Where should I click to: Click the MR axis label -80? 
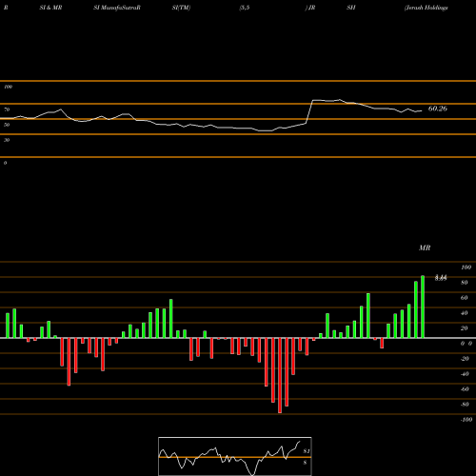pyautogui.click(x=465, y=405)
